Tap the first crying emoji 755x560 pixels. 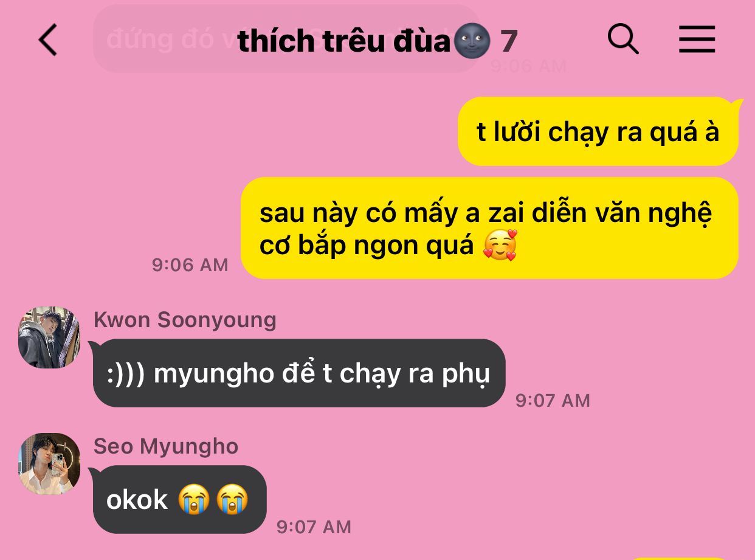[194, 500]
